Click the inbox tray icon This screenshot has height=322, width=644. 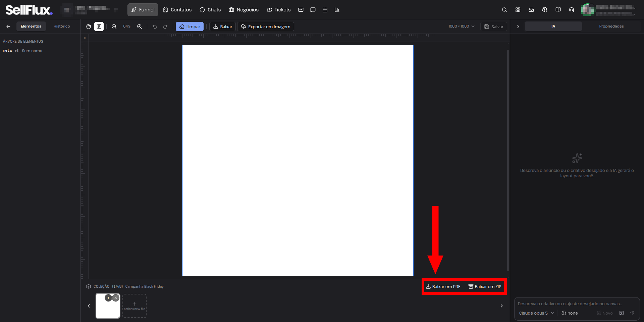531,10
